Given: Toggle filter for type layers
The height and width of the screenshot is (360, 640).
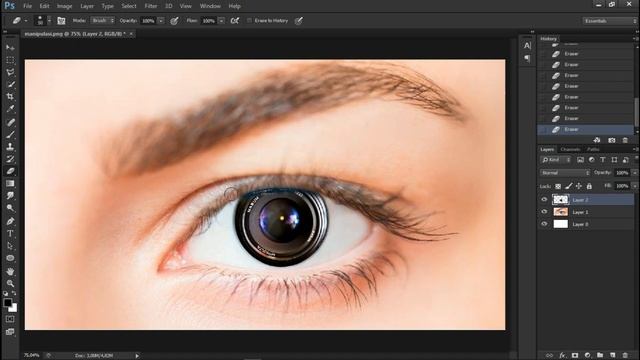Looking at the screenshot, I should [x=603, y=160].
